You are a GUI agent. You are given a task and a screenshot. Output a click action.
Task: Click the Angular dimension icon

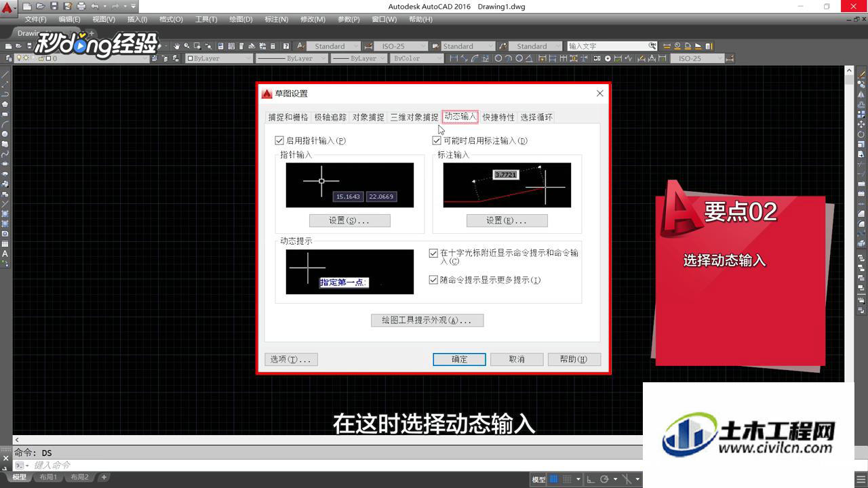pyautogui.click(x=530, y=58)
